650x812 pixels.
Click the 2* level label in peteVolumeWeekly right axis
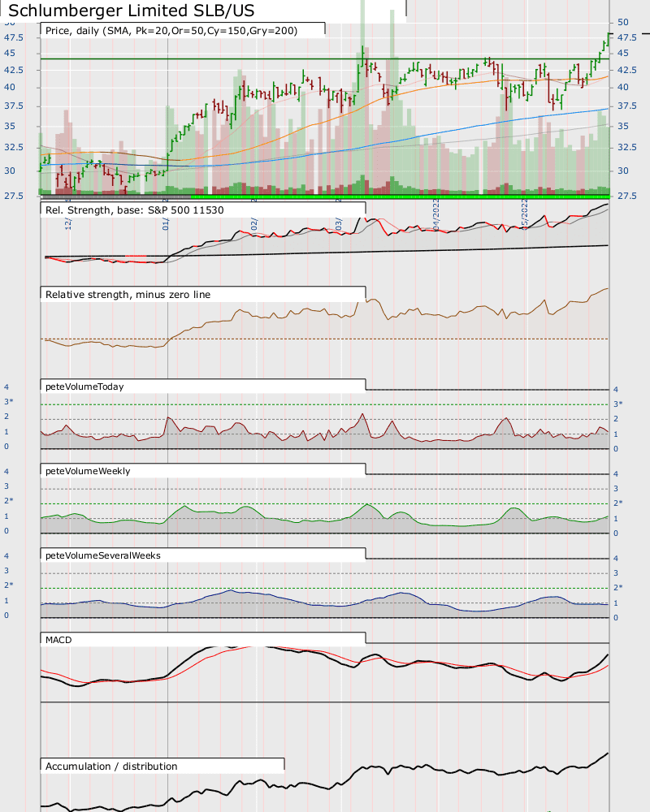pos(617,503)
